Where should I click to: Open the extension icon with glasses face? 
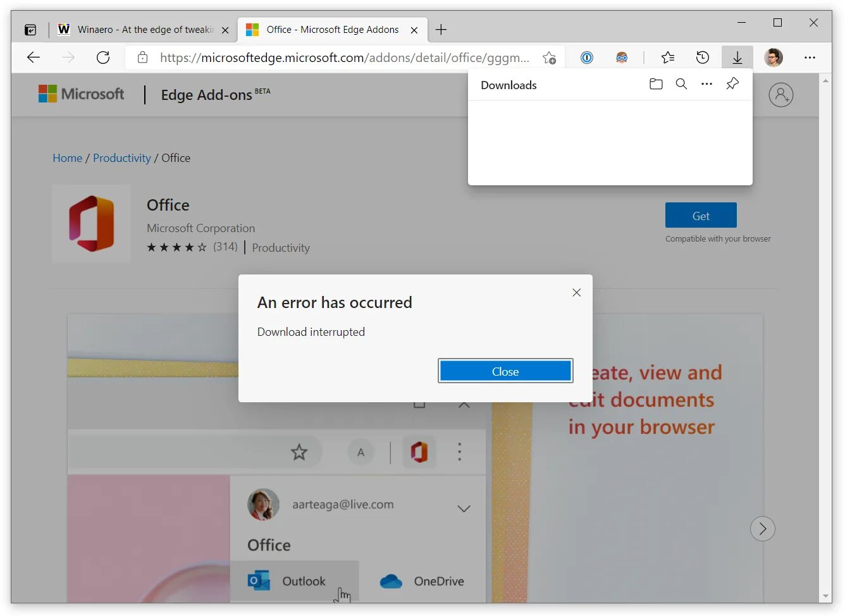pos(622,58)
